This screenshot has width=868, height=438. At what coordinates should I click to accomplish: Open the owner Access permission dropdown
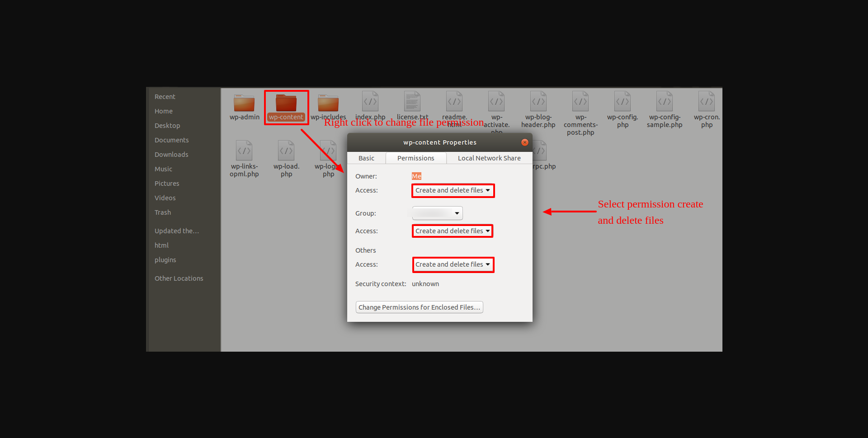click(453, 190)
